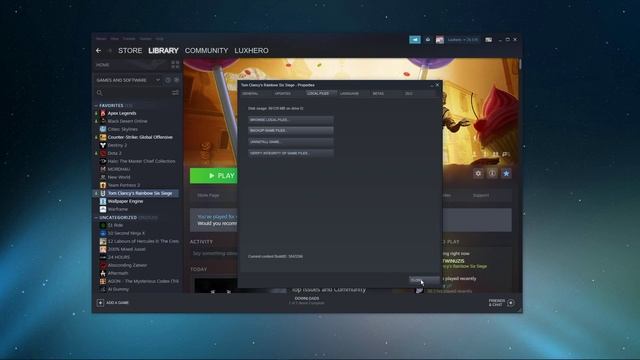
Task: Select MORDHAU in the library list
Action: click(x=119, y=169)
